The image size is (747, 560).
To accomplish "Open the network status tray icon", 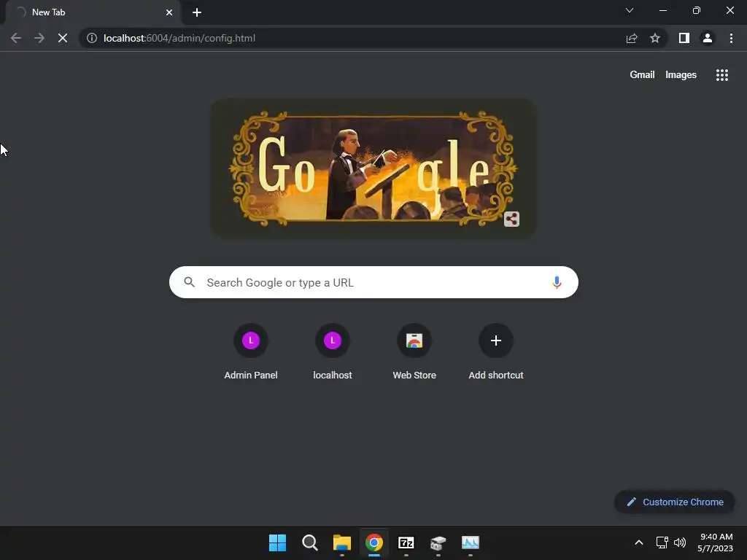I will click(662, 542).
